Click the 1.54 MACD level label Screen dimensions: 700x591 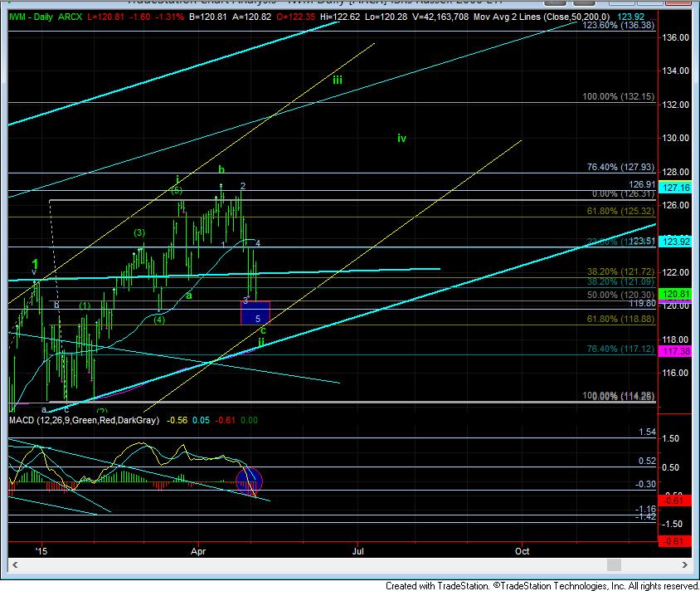pos(647,432)
